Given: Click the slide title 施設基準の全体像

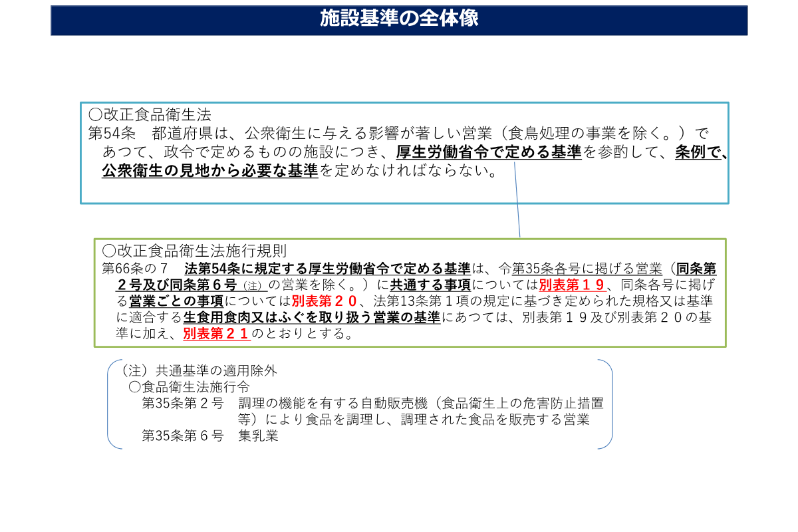Looking at the screenshot, I should pos(399,19).
